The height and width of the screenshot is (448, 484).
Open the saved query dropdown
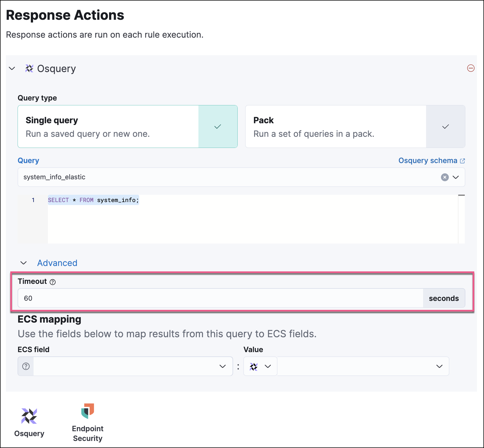456,177
